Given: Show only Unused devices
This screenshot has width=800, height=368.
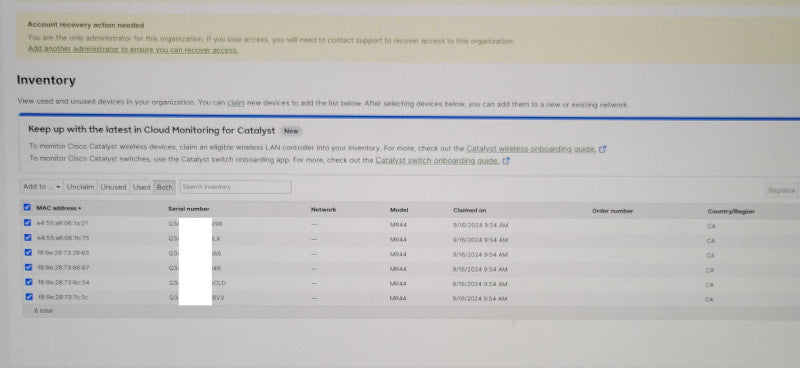Looking at the screenshot, I should [113, 187].
